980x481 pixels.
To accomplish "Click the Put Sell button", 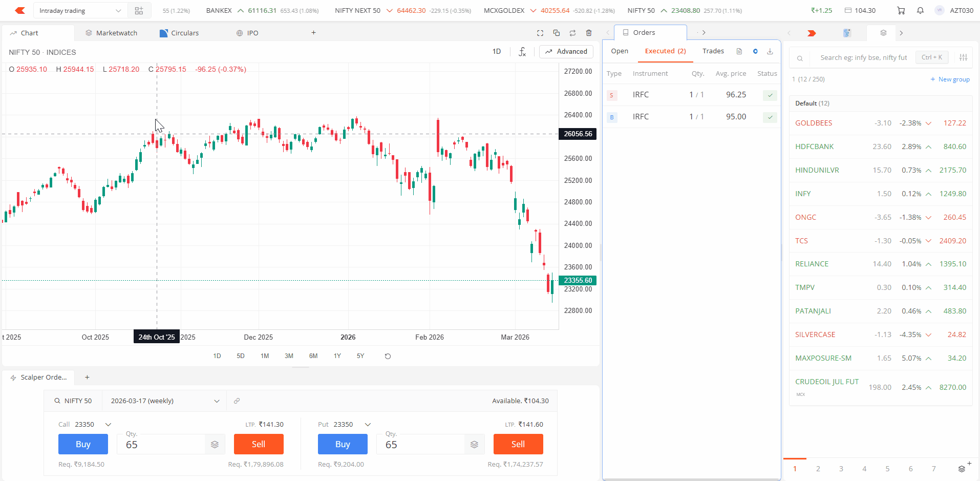I will coord(518,444).
